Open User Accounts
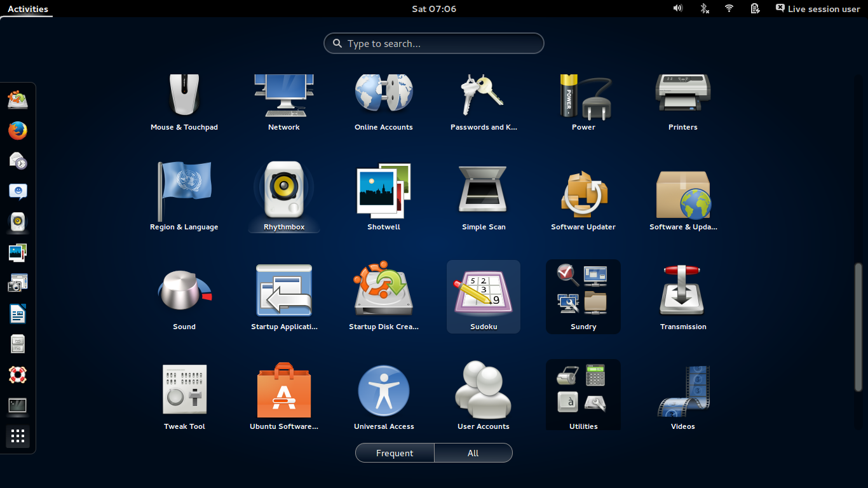Image resolution: width=868 pixels, height=488 pixels. pos(484,396)
